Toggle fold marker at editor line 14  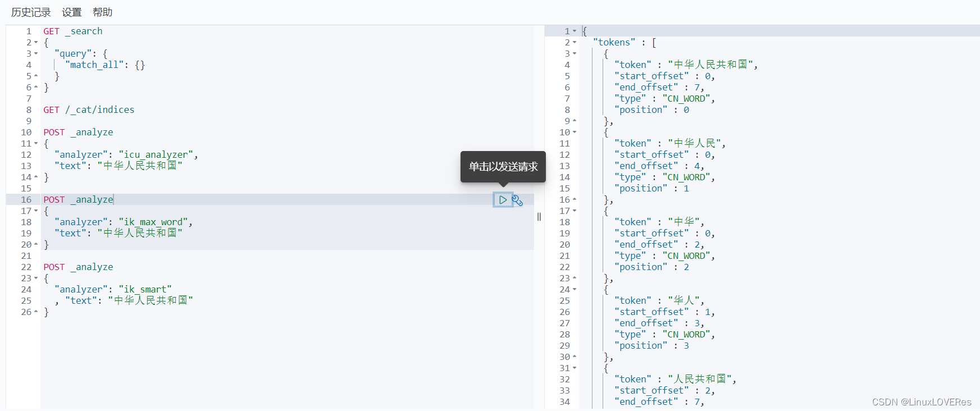pos(36,177)
